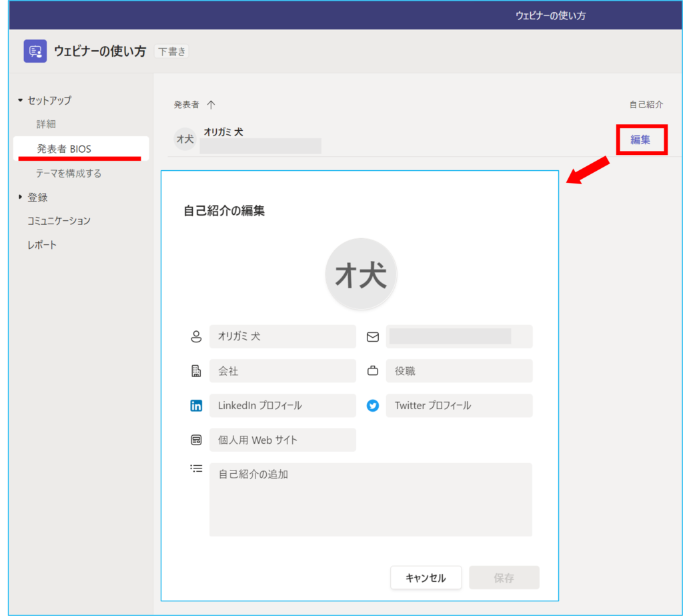Open the コミュニケーション page
This screenshot has height=616, width=683.
(59, 221)
